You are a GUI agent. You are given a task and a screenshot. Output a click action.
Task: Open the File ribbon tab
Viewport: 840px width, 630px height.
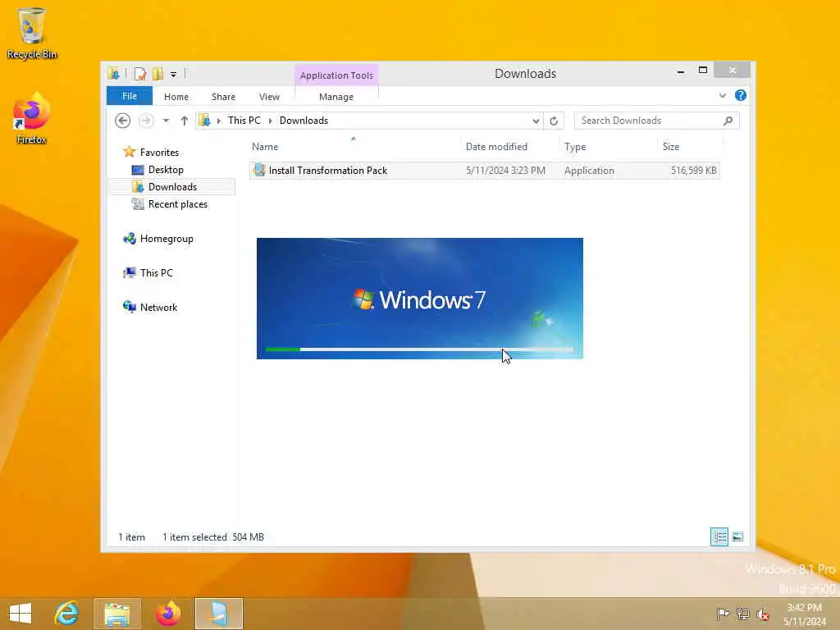(130, 97)
